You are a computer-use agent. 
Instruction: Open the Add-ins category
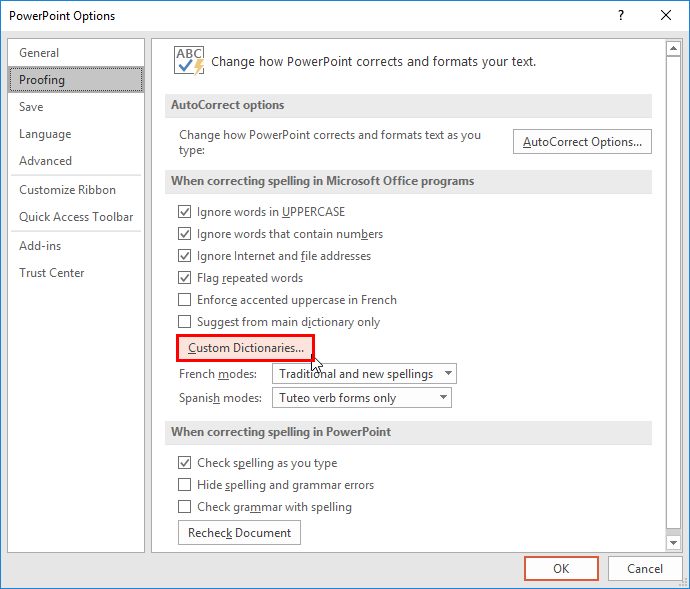[76, 246]
